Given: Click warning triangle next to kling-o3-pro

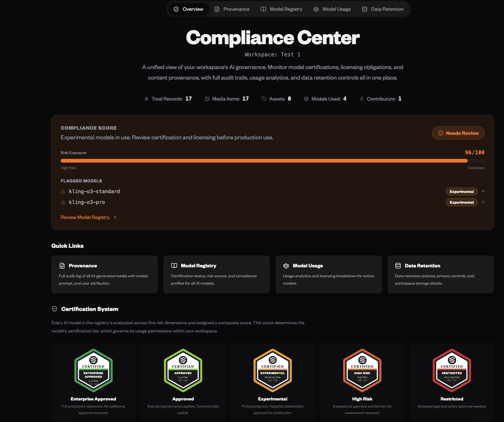Looking at the screenshot, I should (x=63, y=202).
